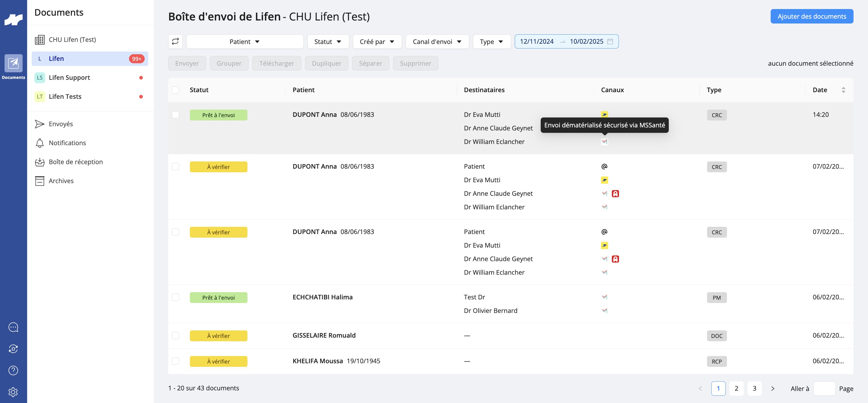Screen dimensions: 868x403
Task: Click the Télécharger button
Action: [x=277, y=63]
